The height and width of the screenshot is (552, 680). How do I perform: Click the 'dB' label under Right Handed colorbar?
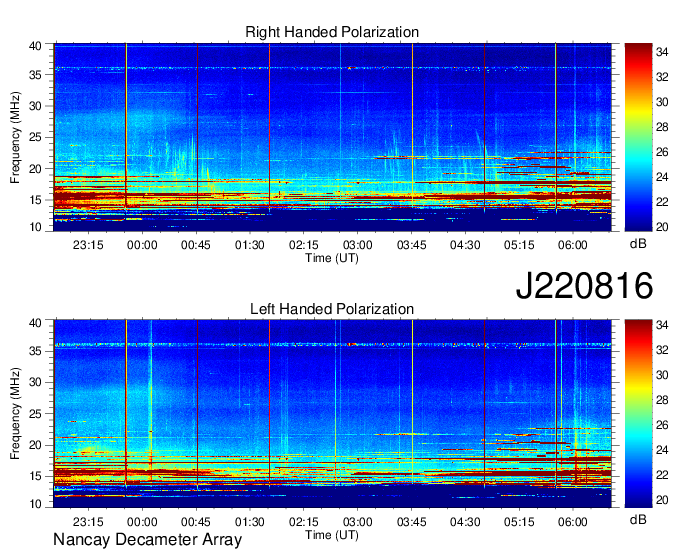[x=638, y=244]
